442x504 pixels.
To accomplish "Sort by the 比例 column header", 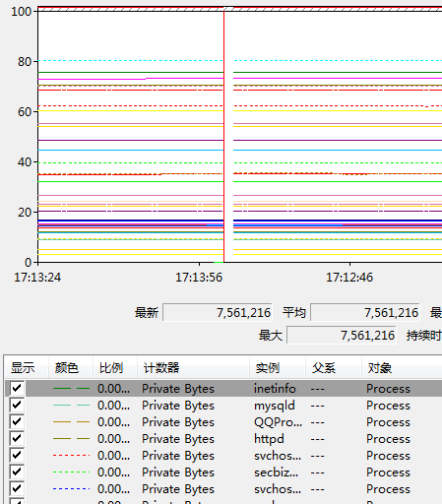I will [x=115, y=367].
